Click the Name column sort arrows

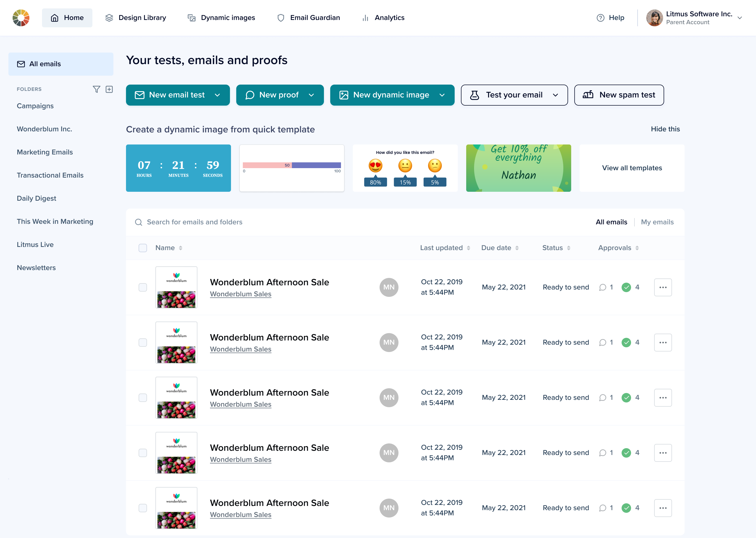pos(180,248)
